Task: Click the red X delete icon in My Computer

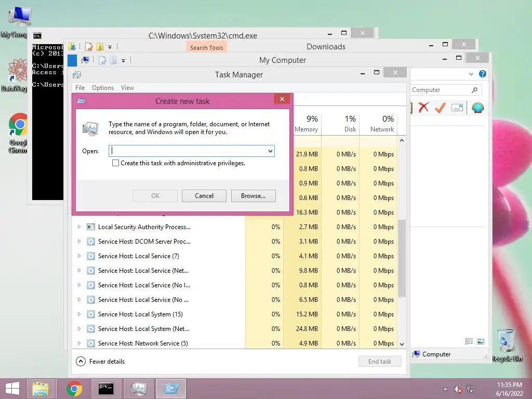Action: [x=423, y=108]
